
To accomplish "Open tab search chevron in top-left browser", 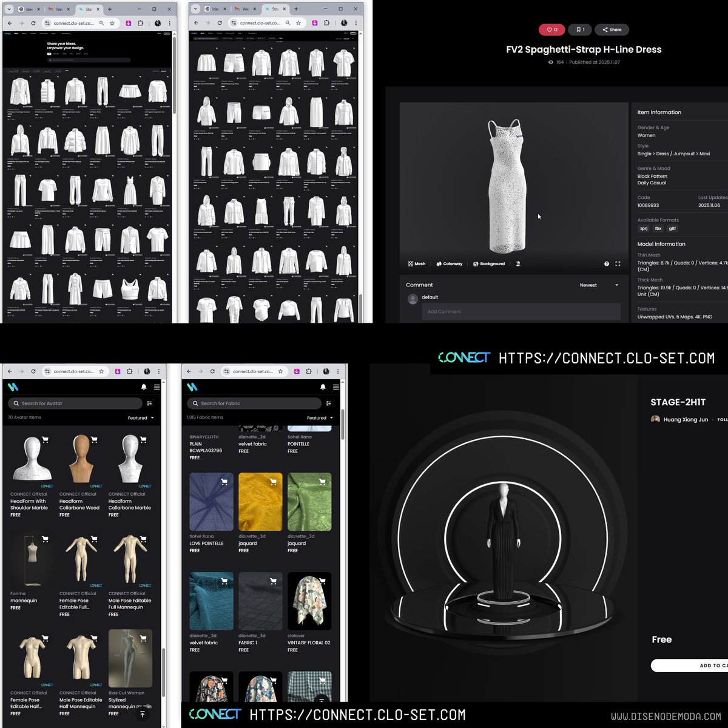I will click(9, 9).
